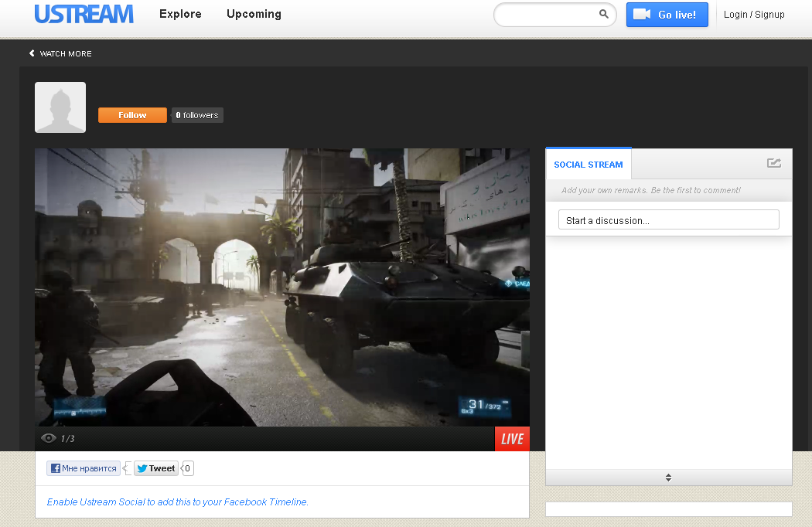
Task: Click the 0 followers counter
Action: coord(197,115)
